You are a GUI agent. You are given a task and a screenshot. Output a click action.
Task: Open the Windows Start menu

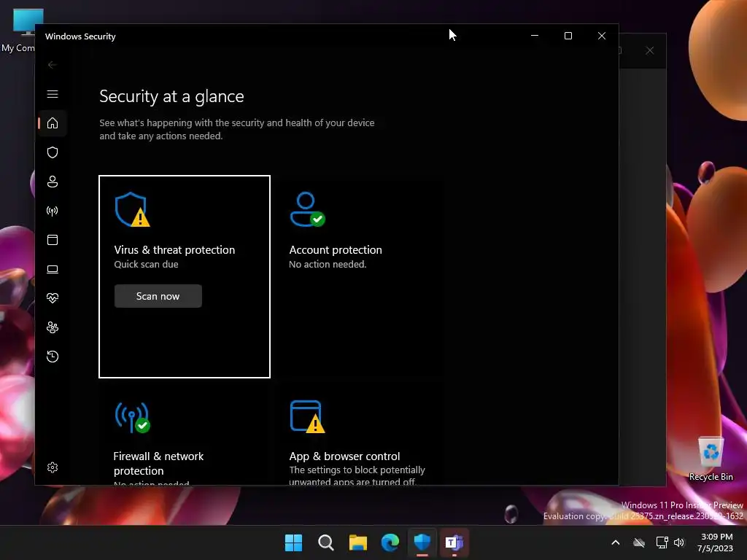click(293, 542)
